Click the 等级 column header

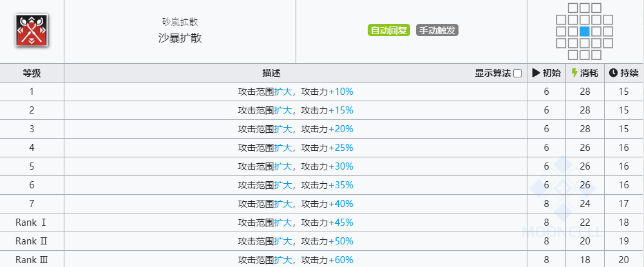click(32, 74)
